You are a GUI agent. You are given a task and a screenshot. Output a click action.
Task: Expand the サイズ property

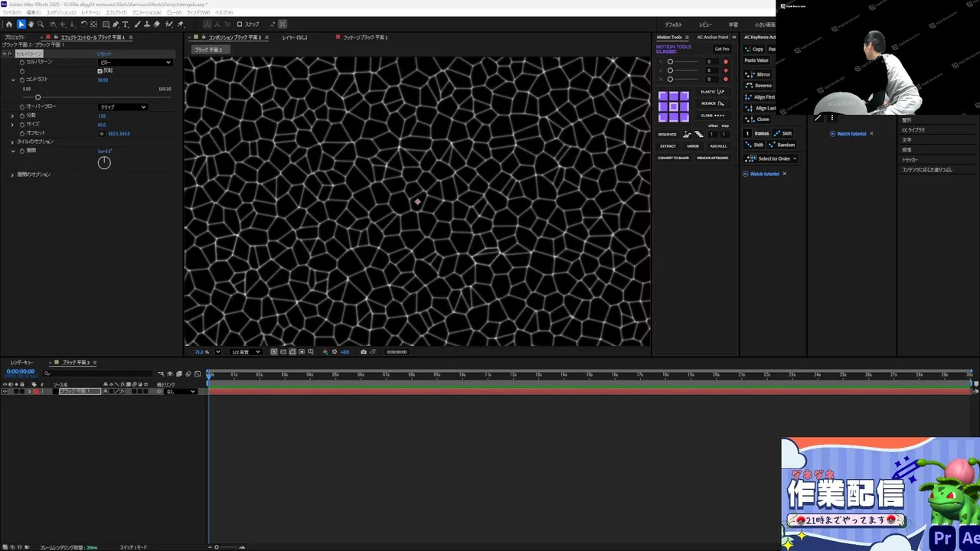coord(12,125)
